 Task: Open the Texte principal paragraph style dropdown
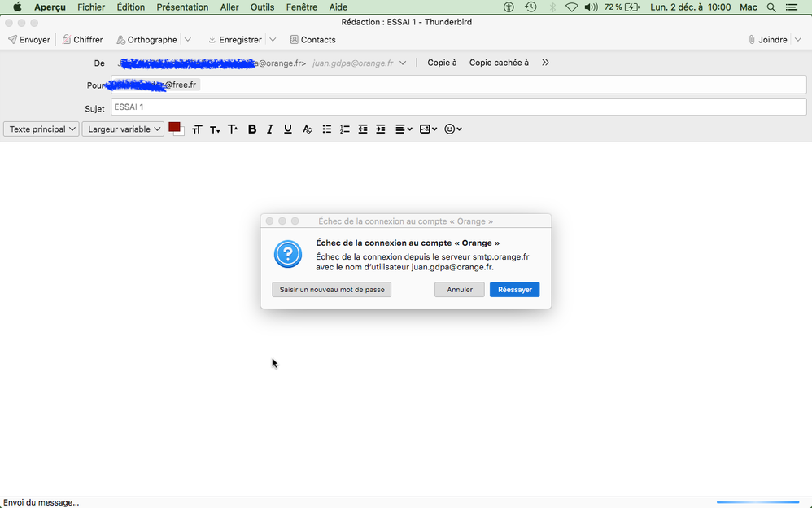(x=41, y=129)
